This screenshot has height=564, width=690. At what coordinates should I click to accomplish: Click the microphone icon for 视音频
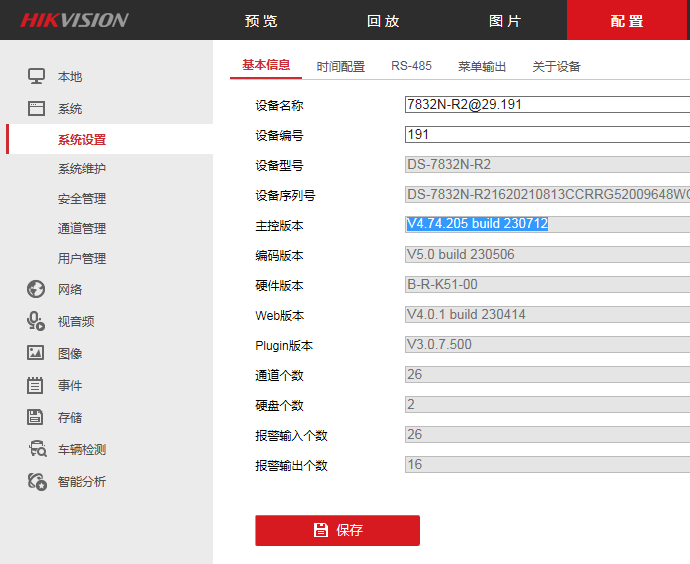coord(36,321)
